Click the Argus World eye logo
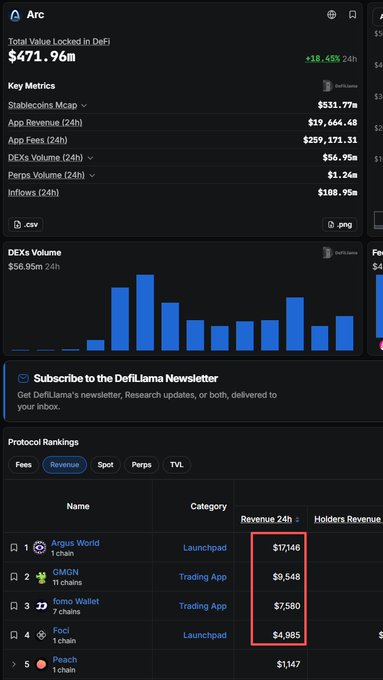 (x=40, y=548)
